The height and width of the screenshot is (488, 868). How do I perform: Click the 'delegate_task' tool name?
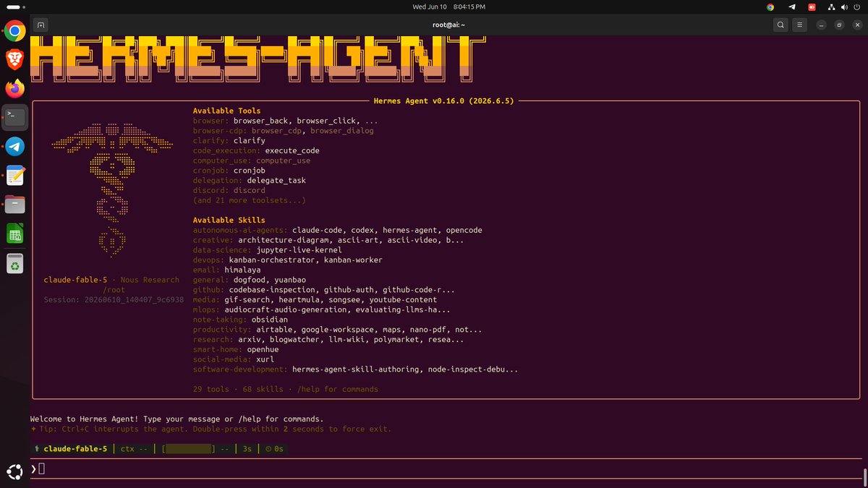pyautogui.click(x=276, y=180)
